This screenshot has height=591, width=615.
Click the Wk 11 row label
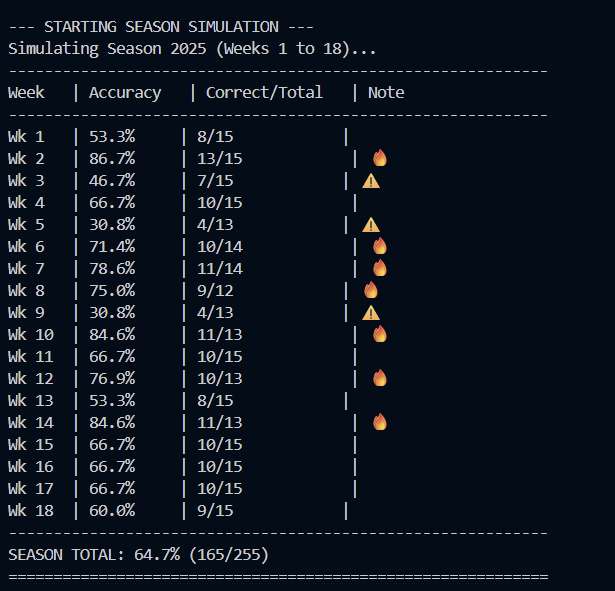pyautogui.click(x=31, y=356)
